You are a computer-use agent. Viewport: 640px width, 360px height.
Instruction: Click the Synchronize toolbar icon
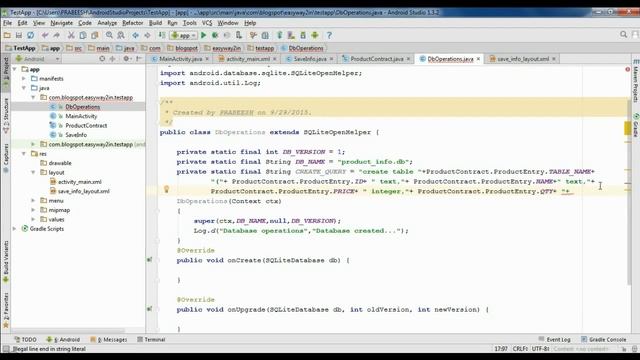[x=31, y=36]
